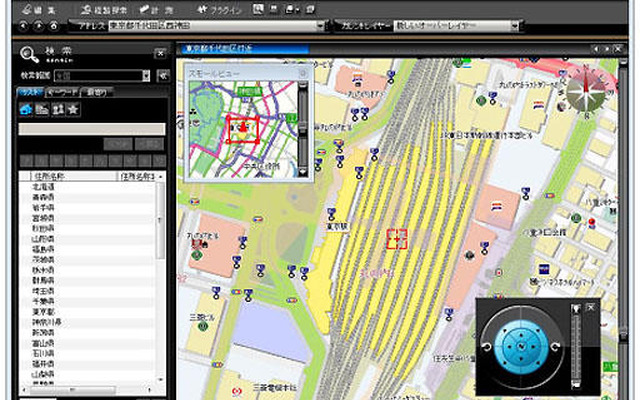Select 青森県 in the address list
Viewport: 640px width, 400px height.
pos(43,197)
